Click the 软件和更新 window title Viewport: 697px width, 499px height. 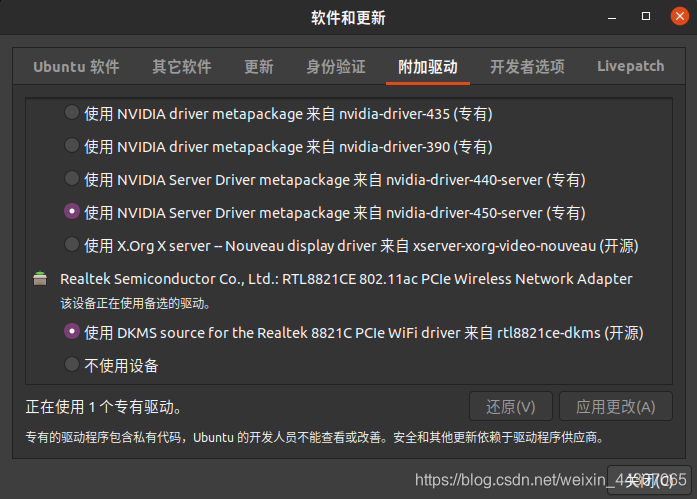pyautogui.click(x=348, y=18)
